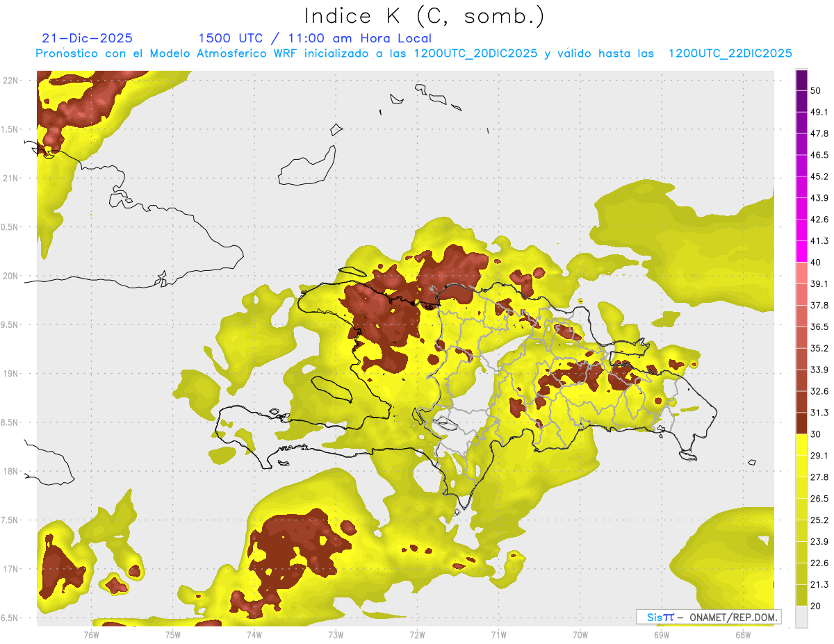Click the "9.5N" axis tick label

[x=10, y=324]
